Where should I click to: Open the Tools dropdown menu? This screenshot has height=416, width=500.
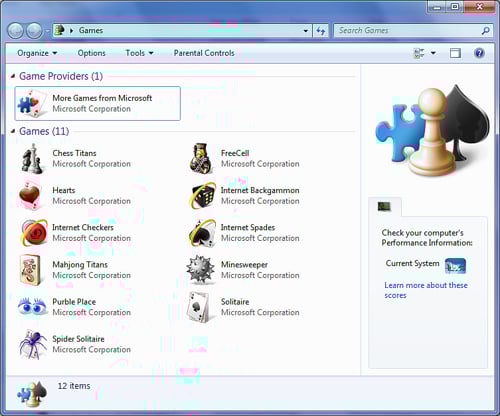pyautogui.click(x=139, y=53)
